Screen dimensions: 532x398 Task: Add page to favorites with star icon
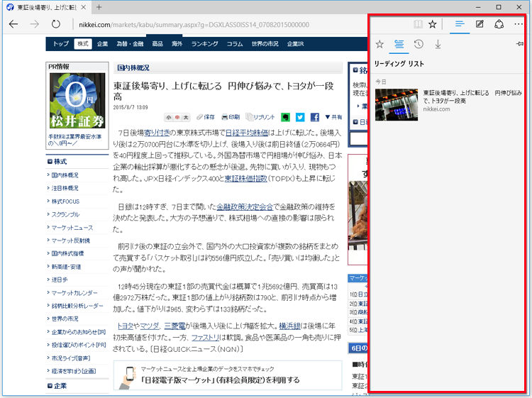coord(433,24)
